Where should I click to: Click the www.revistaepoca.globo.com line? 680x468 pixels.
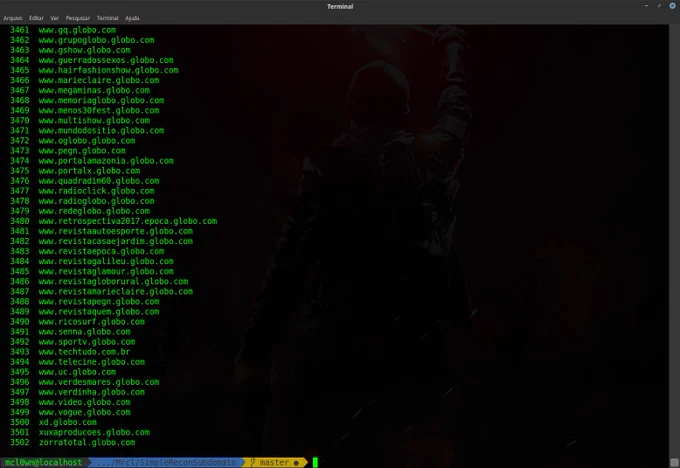[x=101, y=251]
